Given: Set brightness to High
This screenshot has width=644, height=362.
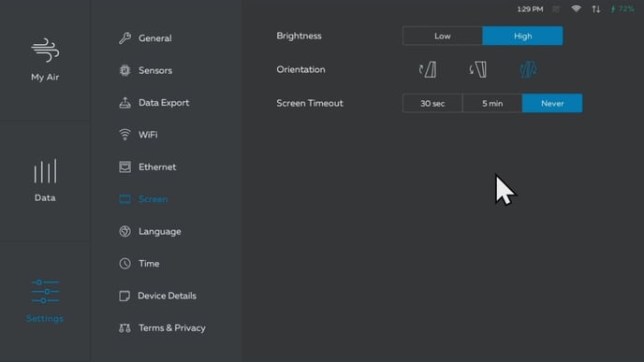Looking at the screenshot, I should tap(522, 36).
